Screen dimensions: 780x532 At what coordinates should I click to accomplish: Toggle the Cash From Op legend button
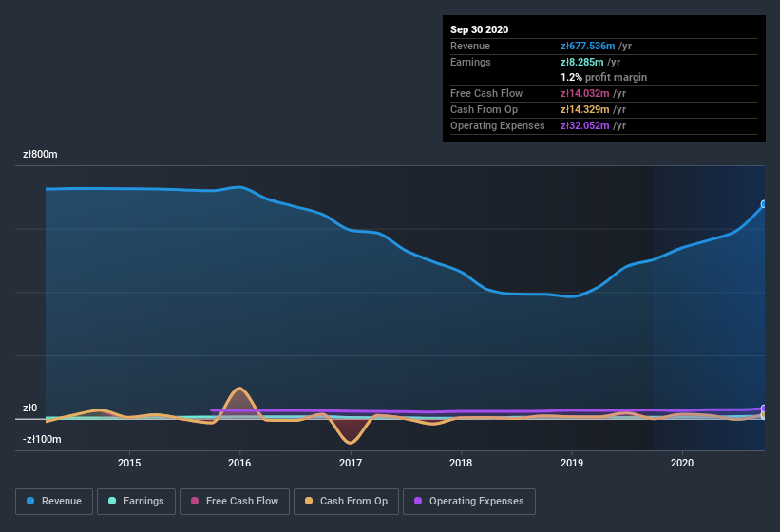click(346, 502)
